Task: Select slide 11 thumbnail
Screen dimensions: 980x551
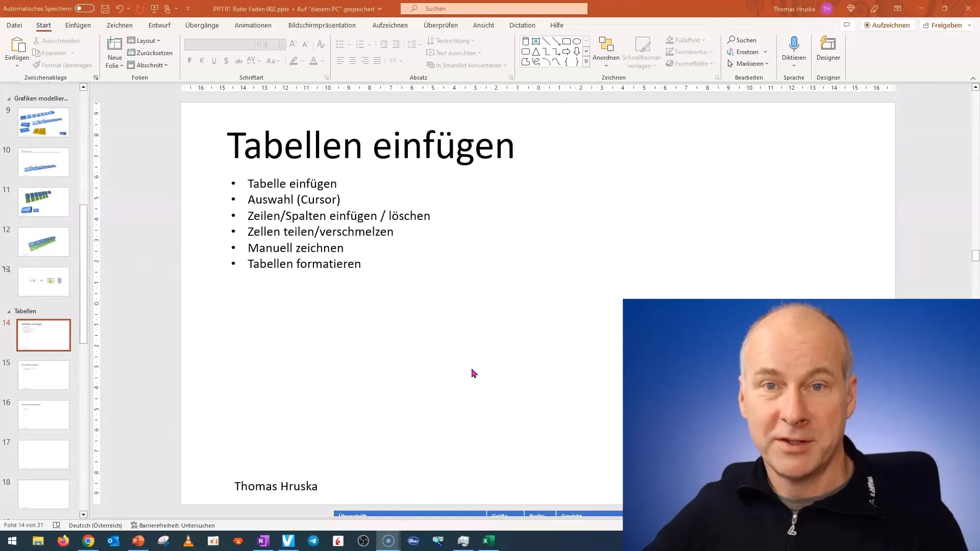Action: point(43,202)
